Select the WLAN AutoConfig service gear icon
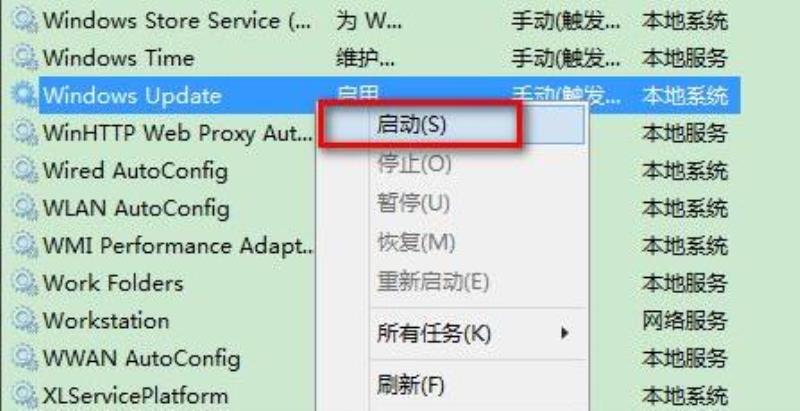This screenshot has height=411, width=800. (x=24, y=208)
